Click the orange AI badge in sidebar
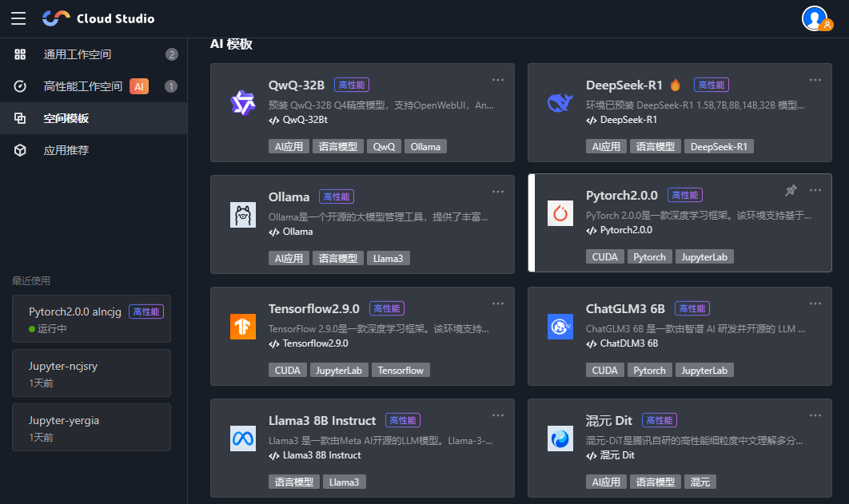The width and height of the screenshot is (849, 504). tap(138, 86)
